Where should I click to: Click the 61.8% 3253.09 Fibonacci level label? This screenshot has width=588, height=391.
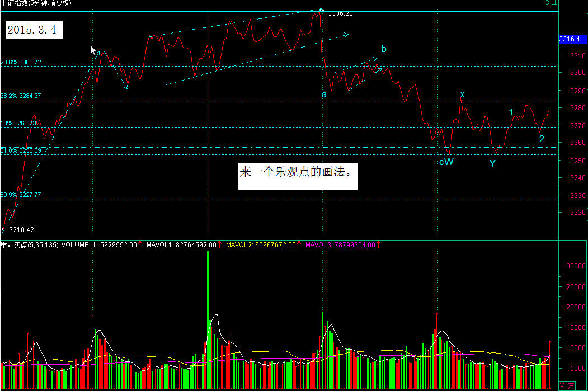[21, 151]
